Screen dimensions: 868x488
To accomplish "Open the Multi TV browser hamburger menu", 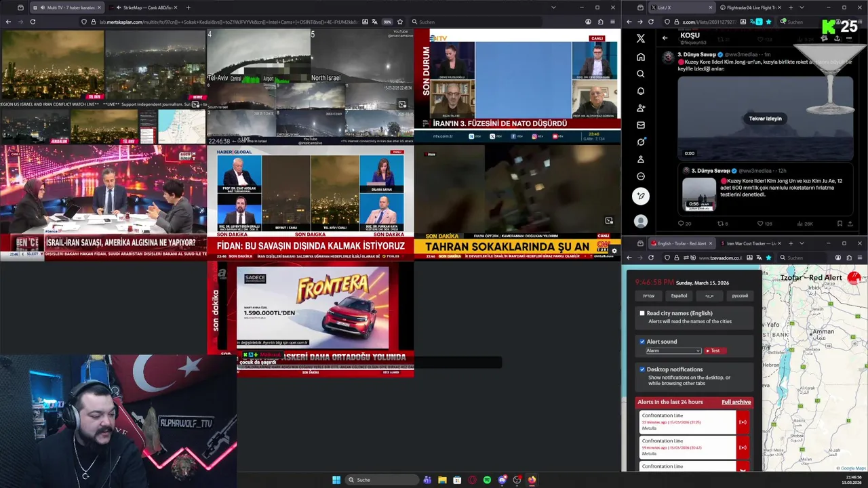I will [613, 22].
